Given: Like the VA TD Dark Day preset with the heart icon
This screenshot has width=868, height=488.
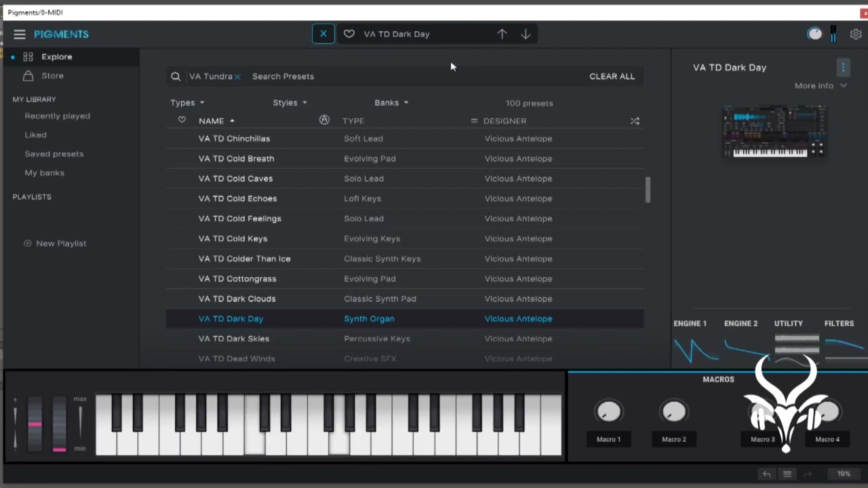Looking at the screenshot, I should [349, 34].
